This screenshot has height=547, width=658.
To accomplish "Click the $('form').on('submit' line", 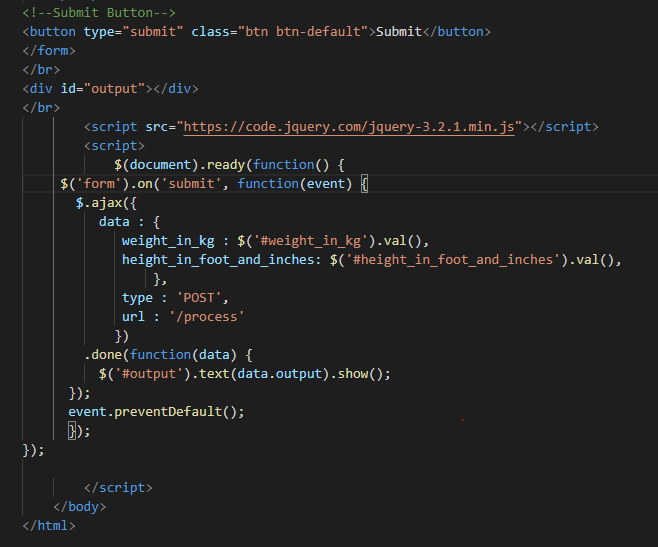I will 214,184.
